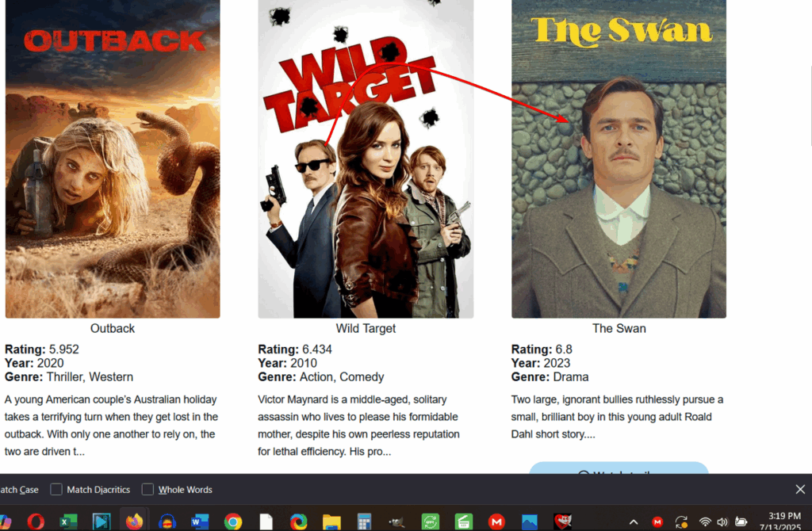The width and height of the screenshot is (812, 531).
Task: Open the Wild Target movie poster
Action: 366,159
